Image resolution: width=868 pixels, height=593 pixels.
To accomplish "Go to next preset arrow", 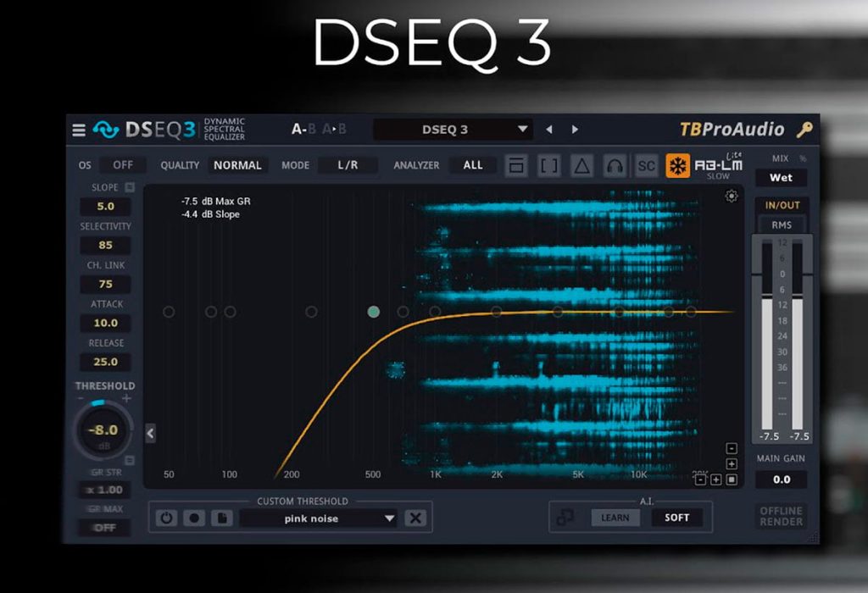I will 576,130.
